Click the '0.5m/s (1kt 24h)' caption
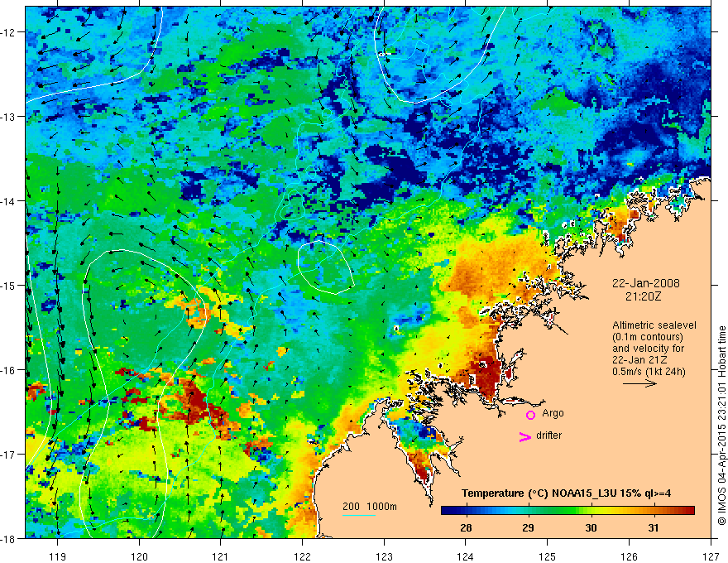 [x=649, y=372]
